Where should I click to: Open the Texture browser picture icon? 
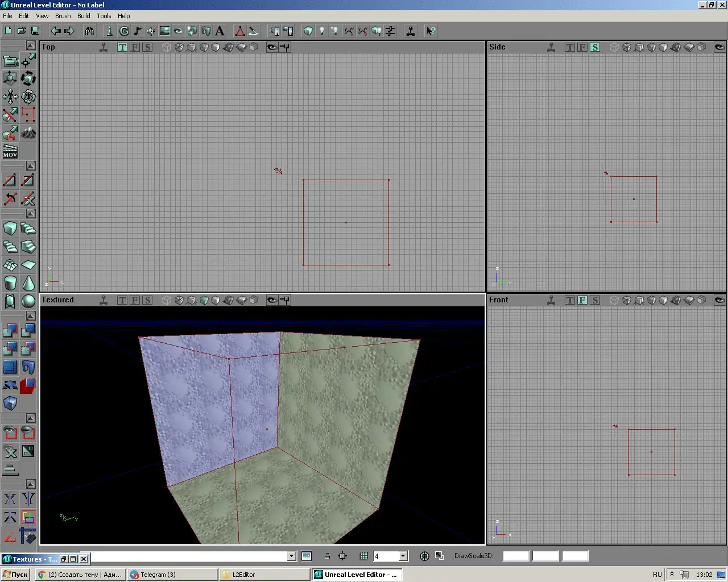pyautogui.click(x=165, y=31)
